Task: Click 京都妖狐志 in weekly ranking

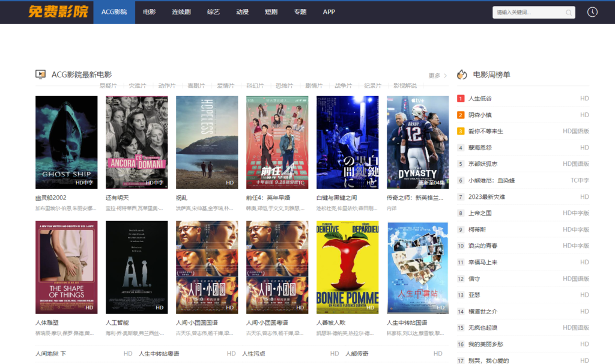Action: (482, 164)
